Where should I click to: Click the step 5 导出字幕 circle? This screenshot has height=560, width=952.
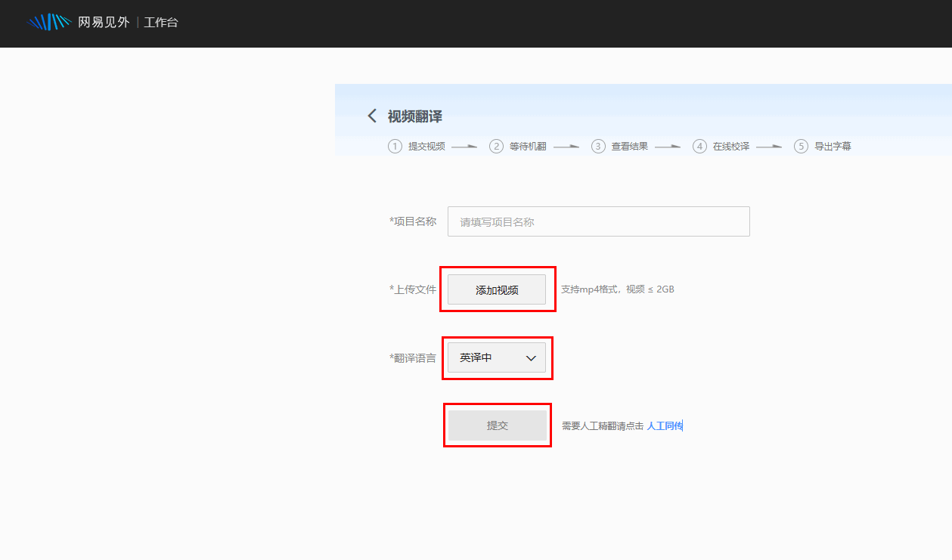pos(801,146)
